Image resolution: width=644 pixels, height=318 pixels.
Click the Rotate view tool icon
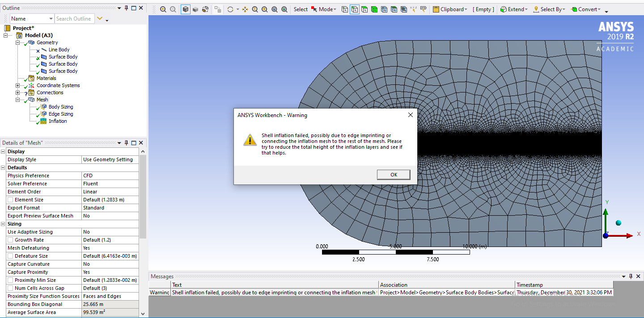[230, 9]
